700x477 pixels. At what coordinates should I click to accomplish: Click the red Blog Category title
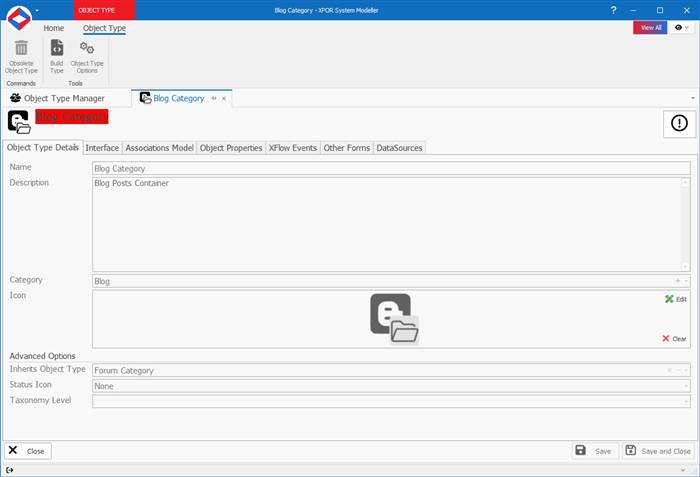72,117
